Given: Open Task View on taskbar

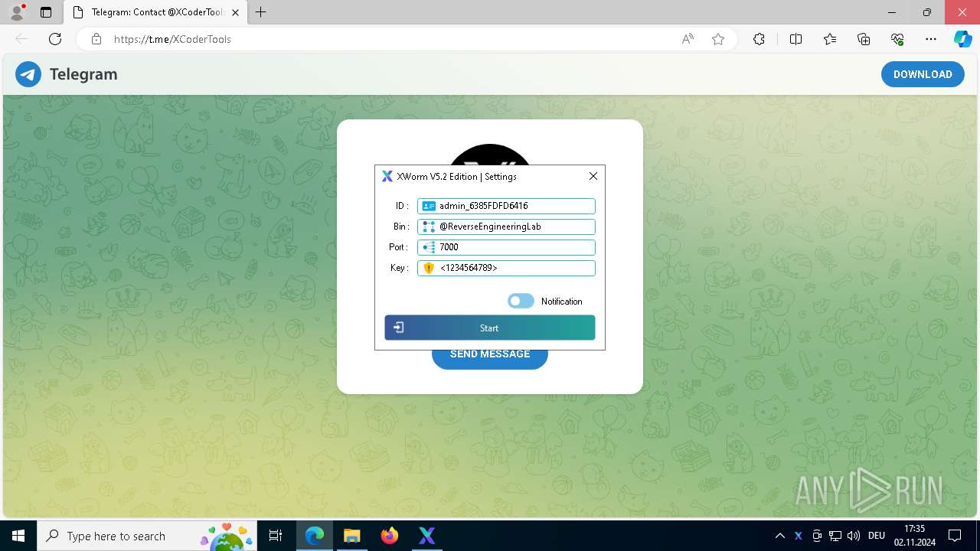Looking at the screenshot, I should pos(276,536).
